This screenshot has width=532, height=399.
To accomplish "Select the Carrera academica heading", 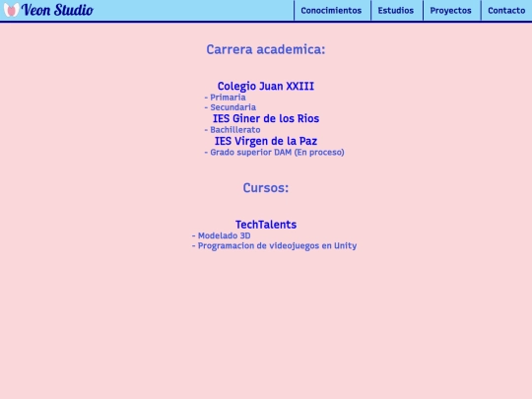I will point(266,49).
